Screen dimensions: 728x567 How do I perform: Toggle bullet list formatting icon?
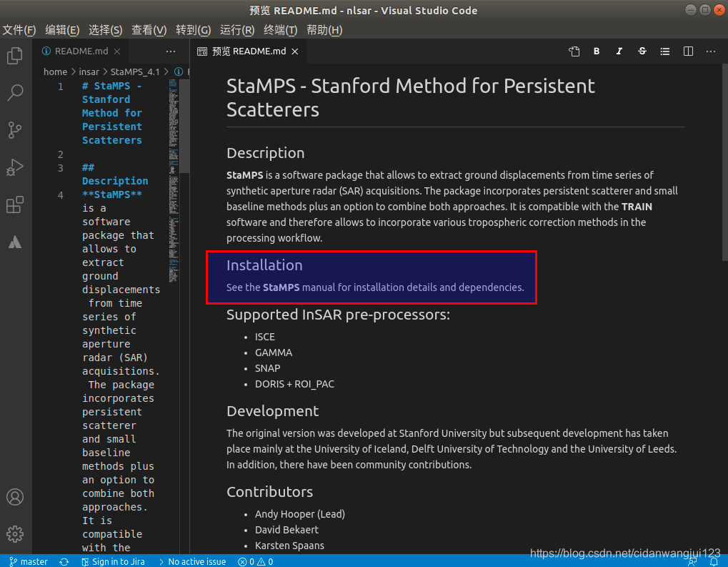coord(665,51)
